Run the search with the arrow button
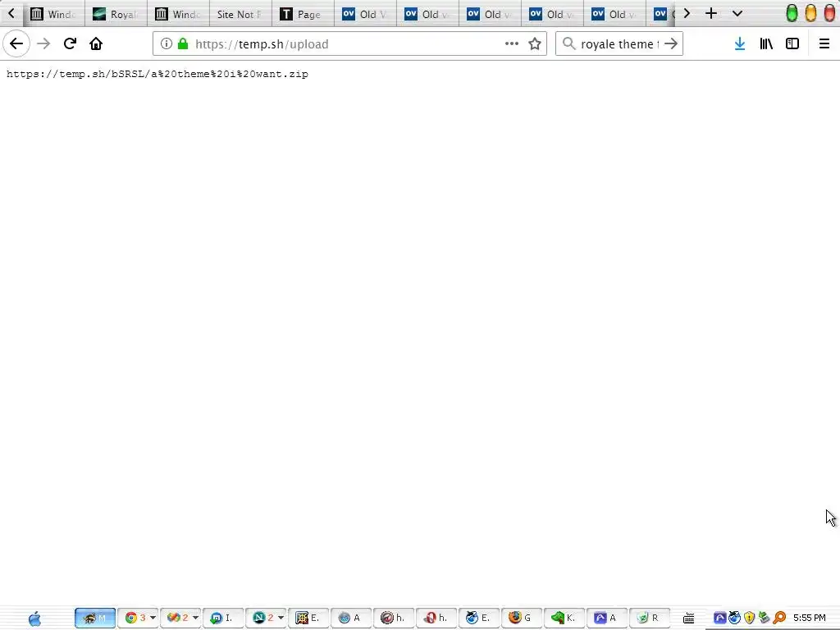 (x=671, y=43)
